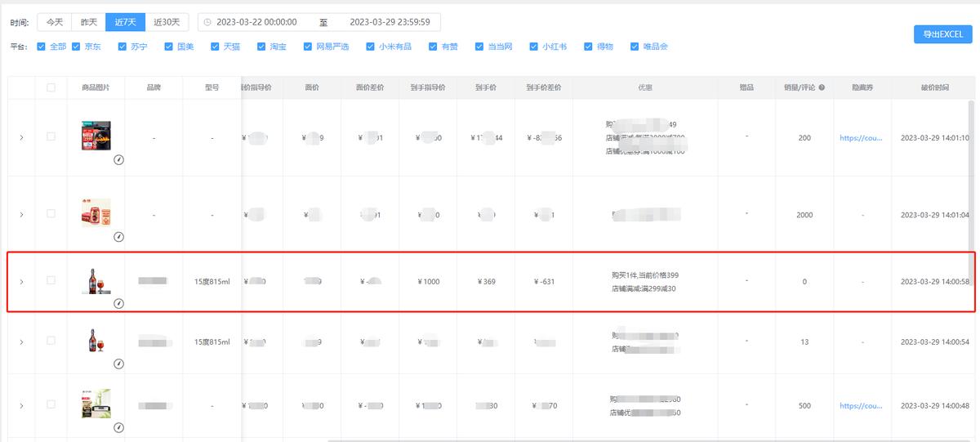The height and width of the screenshot is (442, 980).
Task: Click help icon beside 销量/评论 header
Action: 822,87
